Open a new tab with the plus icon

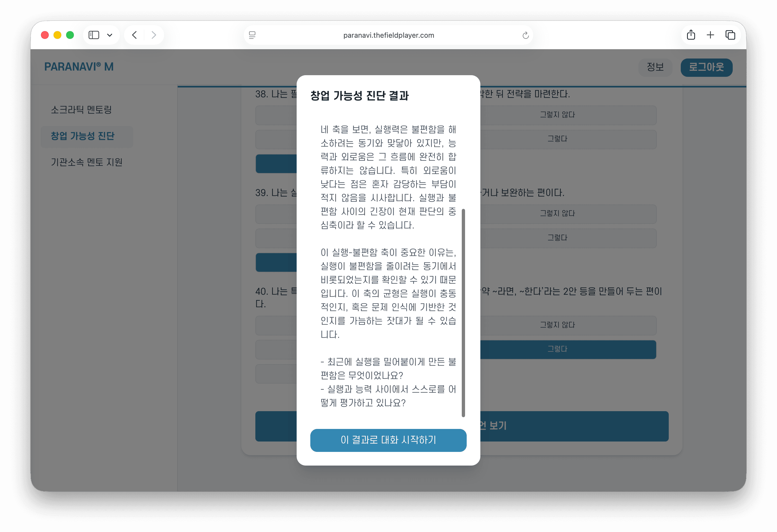point(711,35)
